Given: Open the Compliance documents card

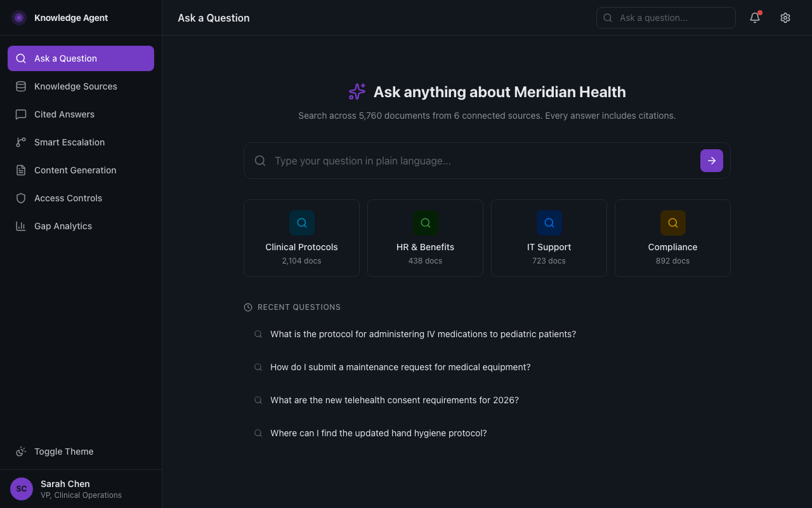Looking at the screenshot, I should coord(672,238).
